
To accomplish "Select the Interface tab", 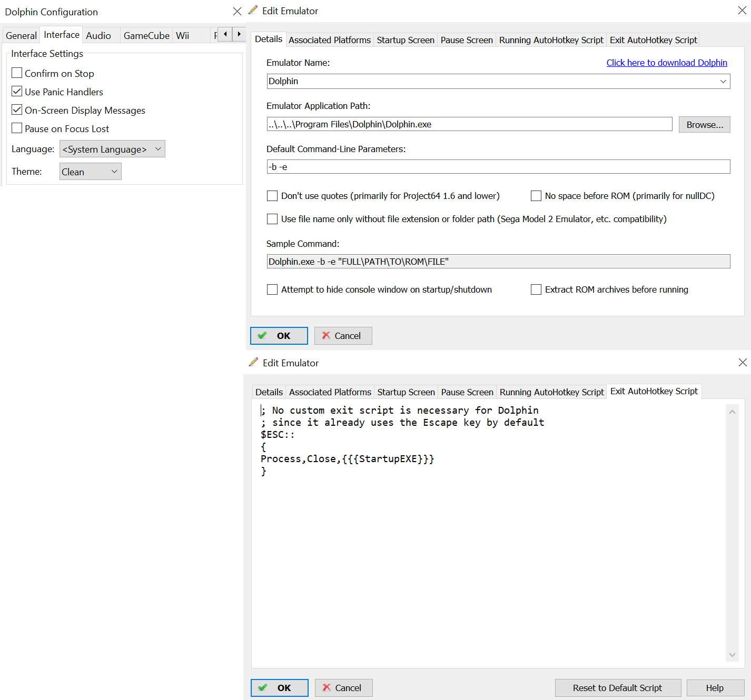I will 62,35.
